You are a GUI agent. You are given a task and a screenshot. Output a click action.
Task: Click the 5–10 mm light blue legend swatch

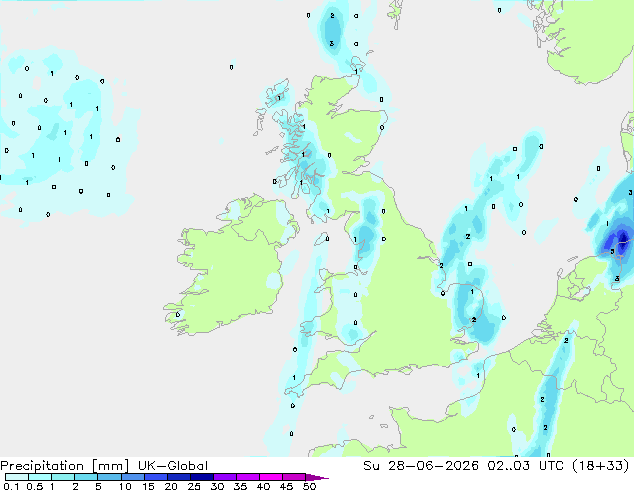pos(109,477)
